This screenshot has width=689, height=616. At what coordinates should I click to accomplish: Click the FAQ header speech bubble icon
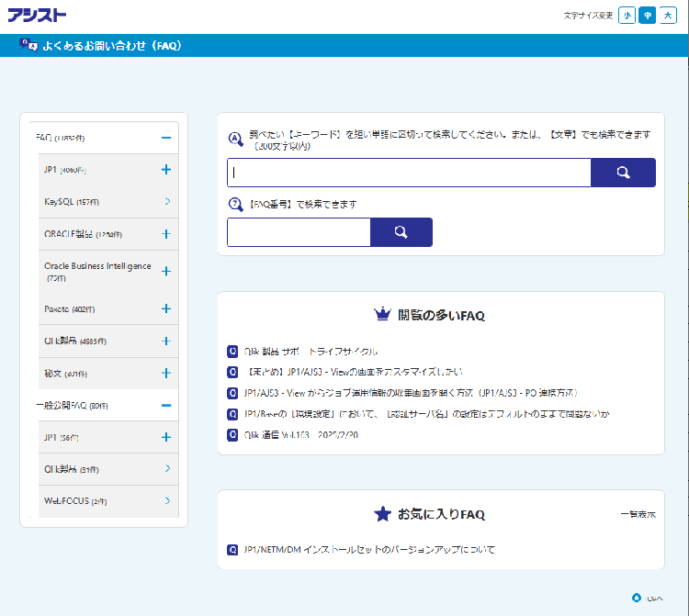29,45
